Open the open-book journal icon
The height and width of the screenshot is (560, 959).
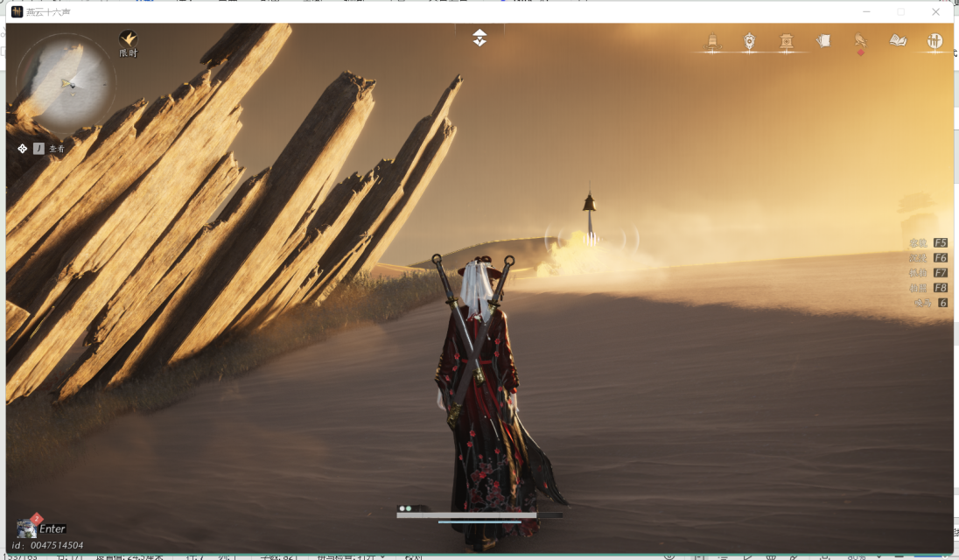click(898, 40)
